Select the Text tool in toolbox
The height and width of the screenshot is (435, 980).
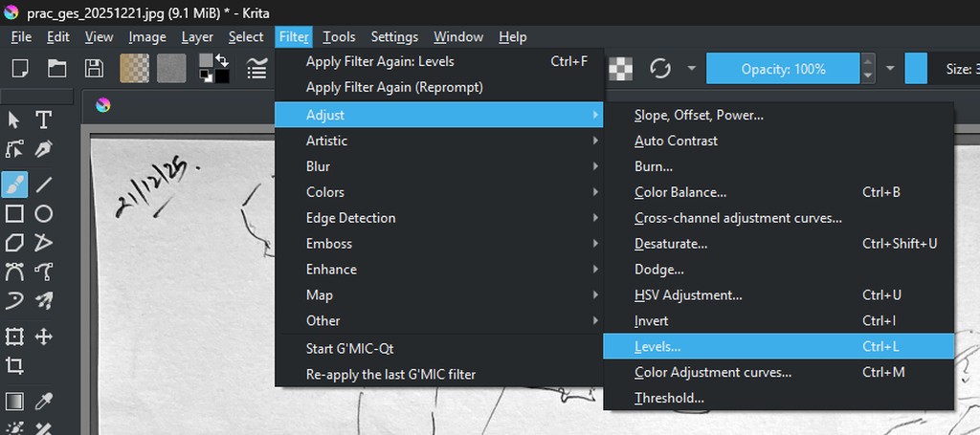point(43,120)
